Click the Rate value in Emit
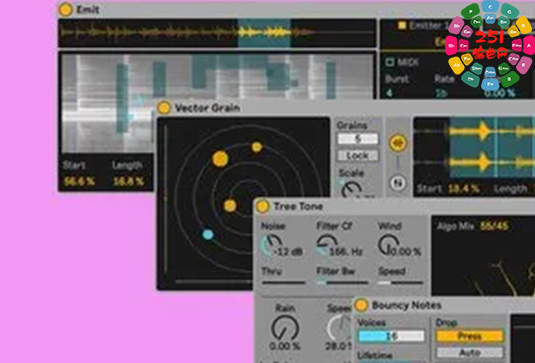The height and width of the screenshot is (363, 535). point(441,93)
